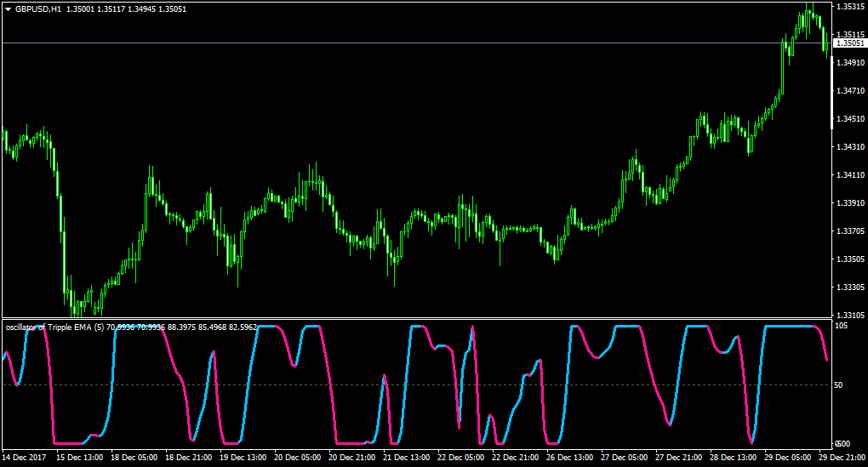Select the oscillator 105 level label
The image size is (868, 467).
(x=841, y=326)
